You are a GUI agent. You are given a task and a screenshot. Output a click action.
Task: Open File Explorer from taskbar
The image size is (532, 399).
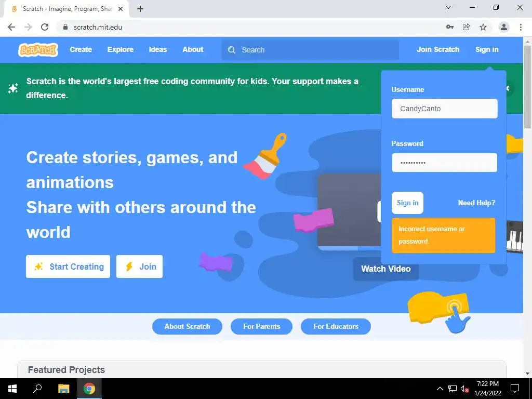[x=63, y=389]
